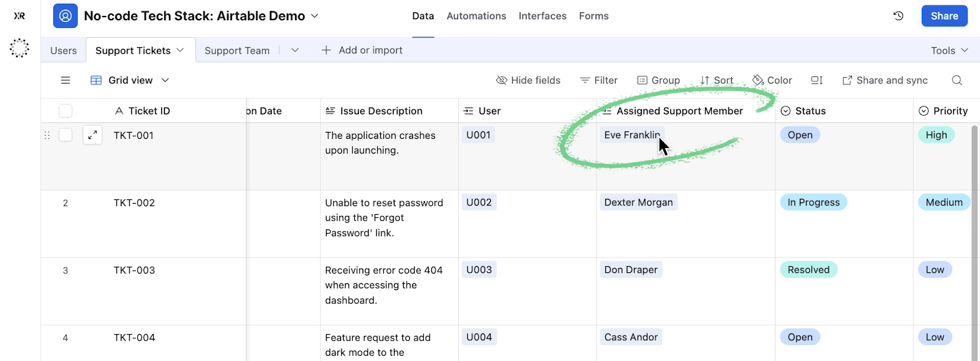Open the Forms tab

click(x=594, y=16)
